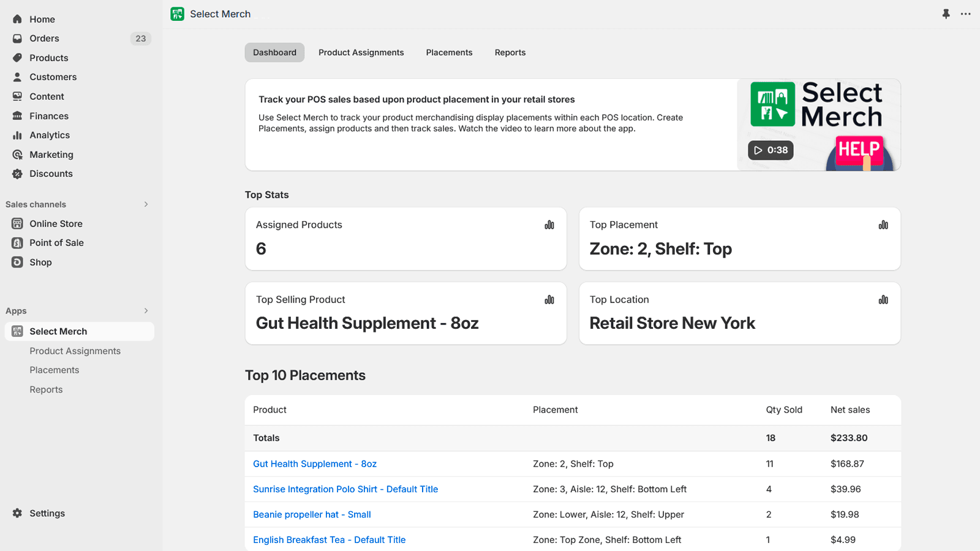Click the chart icon on Assigned Products card

549,225
